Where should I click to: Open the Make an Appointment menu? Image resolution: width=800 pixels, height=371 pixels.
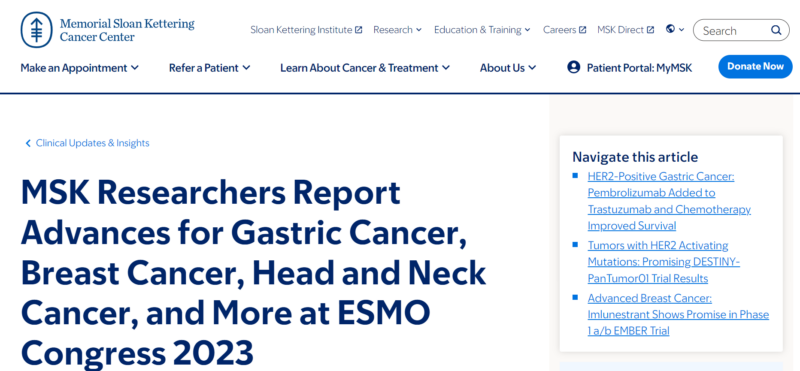click(80, 68)
